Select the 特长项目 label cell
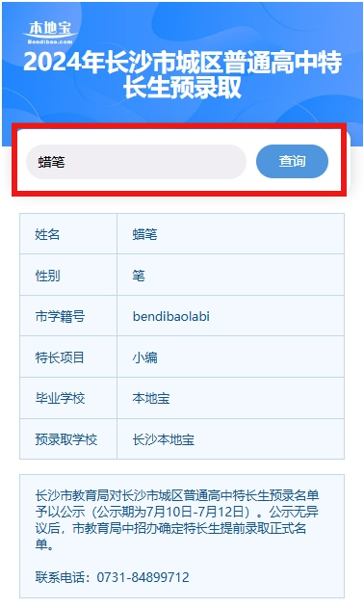The width and height of the screenshot is (364, 608). tap(68, 357)
